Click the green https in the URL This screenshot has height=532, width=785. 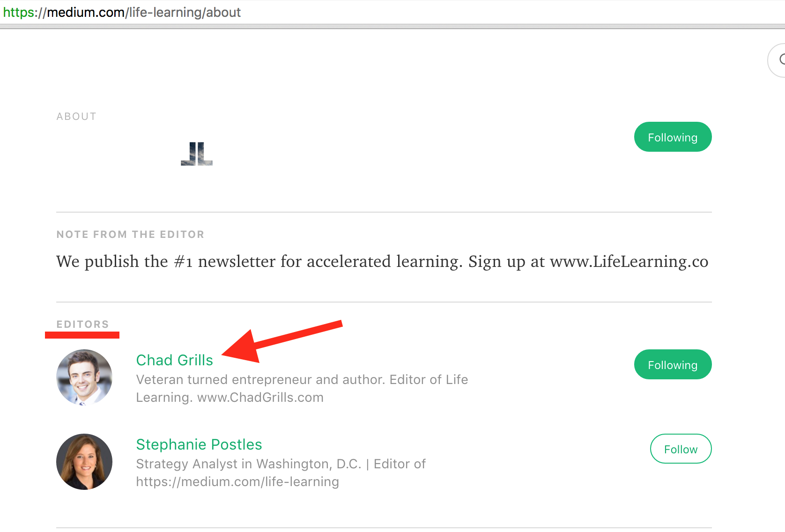pyautogui.click(x=19, y=12)
